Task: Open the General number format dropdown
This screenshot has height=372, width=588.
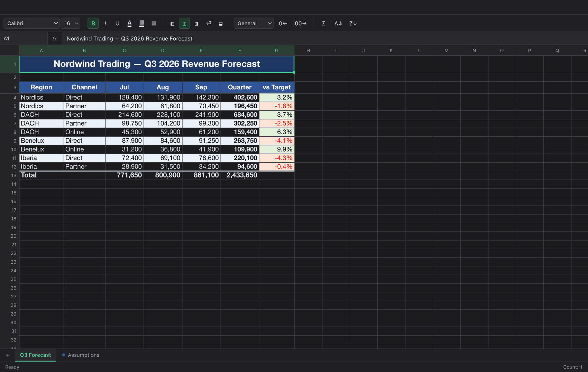Action: click(254, 23)
